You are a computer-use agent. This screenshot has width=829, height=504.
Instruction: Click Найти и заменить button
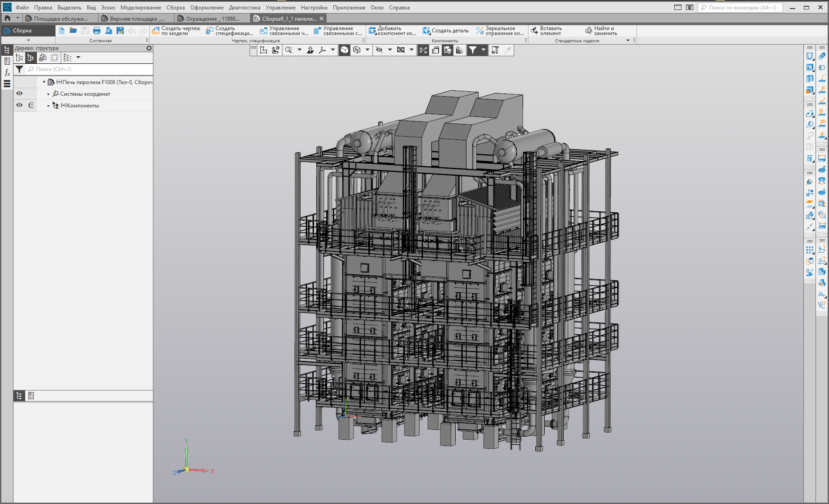600,31
